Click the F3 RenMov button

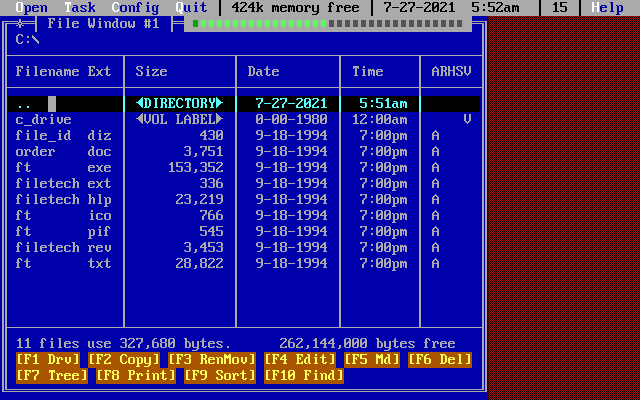pos(211,360)
